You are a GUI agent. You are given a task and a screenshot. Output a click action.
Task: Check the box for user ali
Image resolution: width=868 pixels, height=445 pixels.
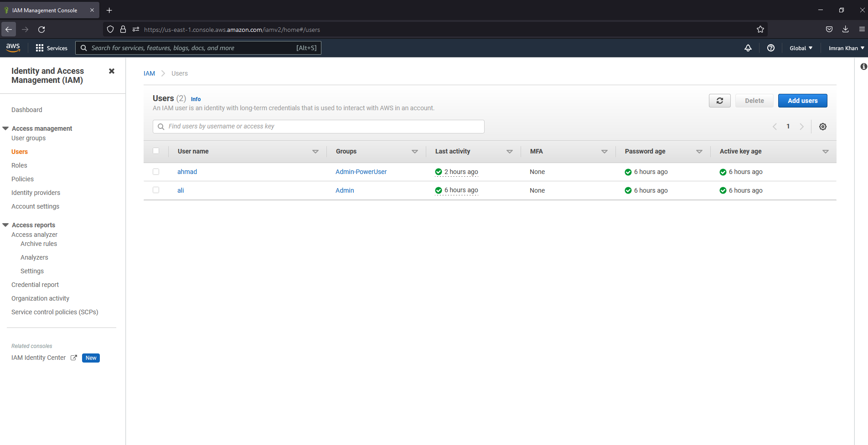[156, 190]
